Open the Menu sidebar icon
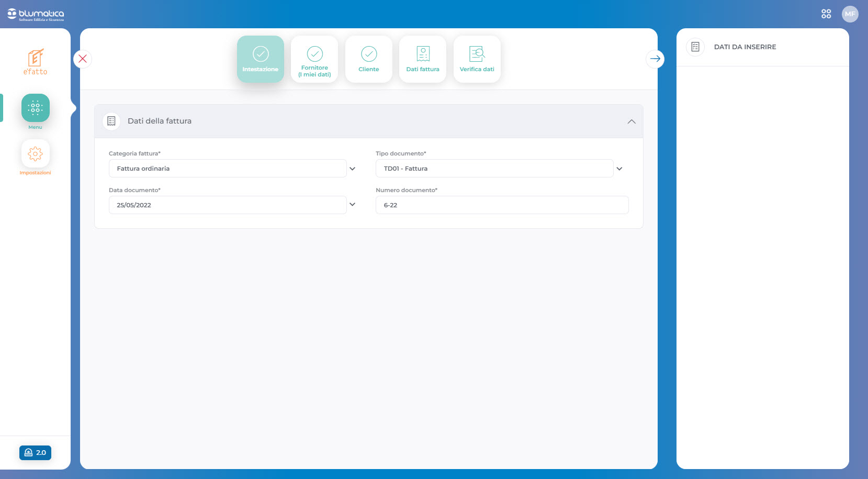Image resolution: width=868 pixels, height=479 pixels. click(x=36, y=108)
